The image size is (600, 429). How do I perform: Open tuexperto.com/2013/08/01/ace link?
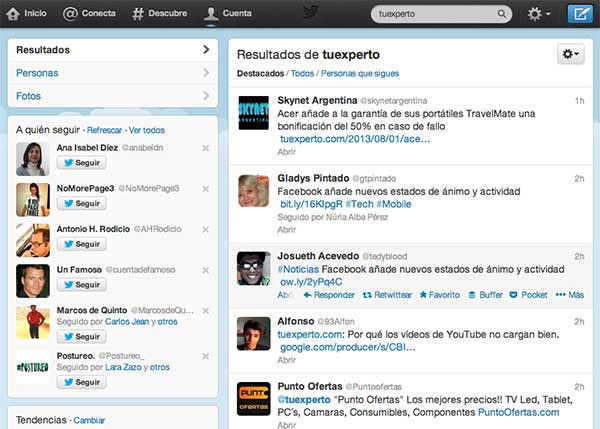coord(355,139)
